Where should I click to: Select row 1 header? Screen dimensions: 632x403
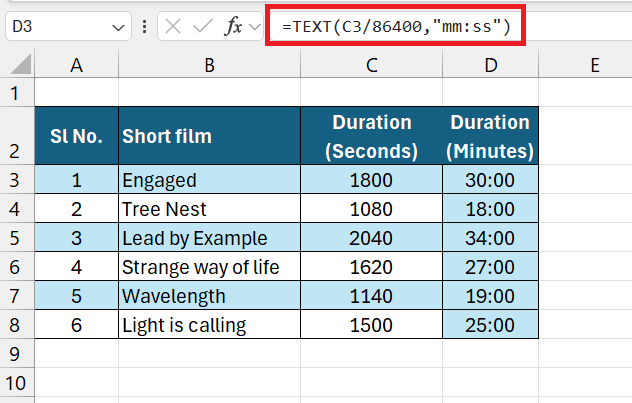(15, 93)
